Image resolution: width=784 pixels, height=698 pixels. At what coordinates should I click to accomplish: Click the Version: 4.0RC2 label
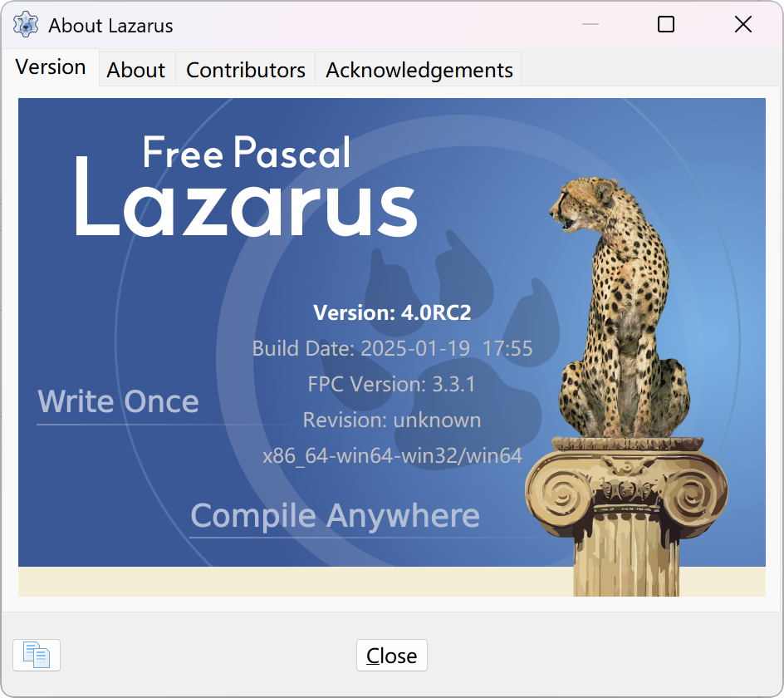(x=392, y=312)
